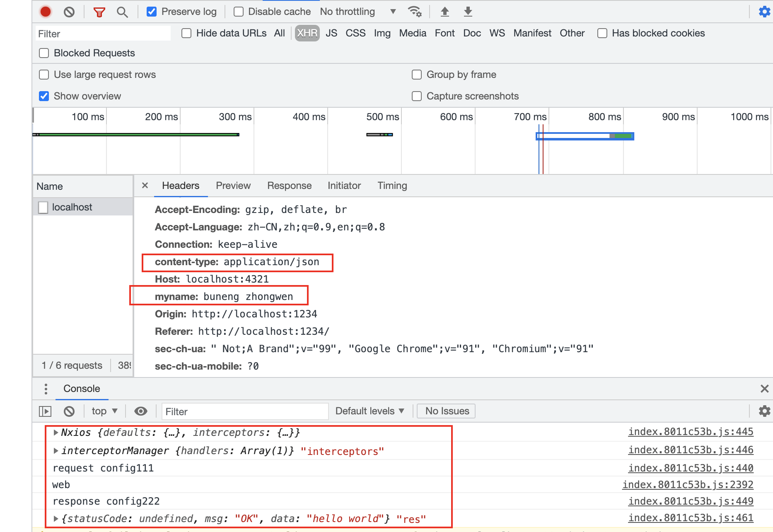Switch to the Headers tab
Screen dimensions: 773x532
(181, 186)
